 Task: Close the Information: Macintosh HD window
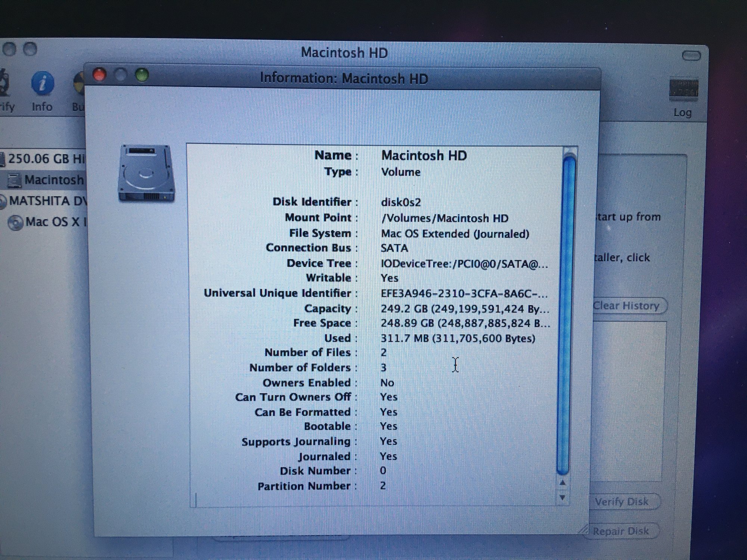click(x=99, y=75)
